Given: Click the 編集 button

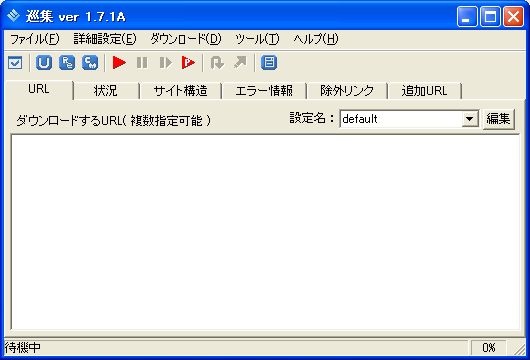Looking at the screenshot, I should (499, 119).
